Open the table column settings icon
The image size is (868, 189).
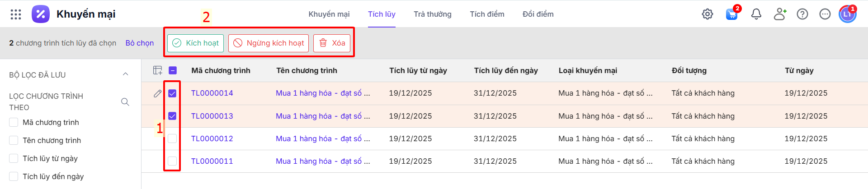coord(157,70)
